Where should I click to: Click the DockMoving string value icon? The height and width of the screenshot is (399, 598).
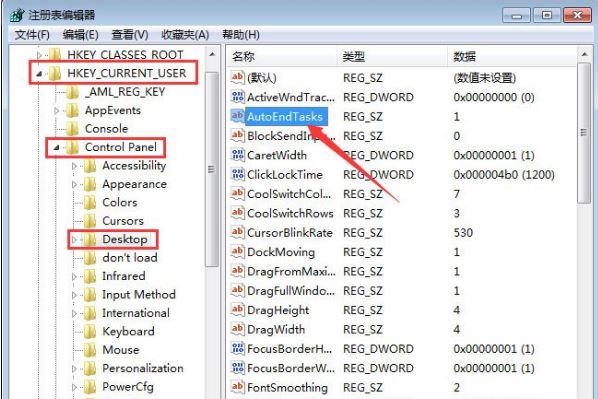click(238, 251)
